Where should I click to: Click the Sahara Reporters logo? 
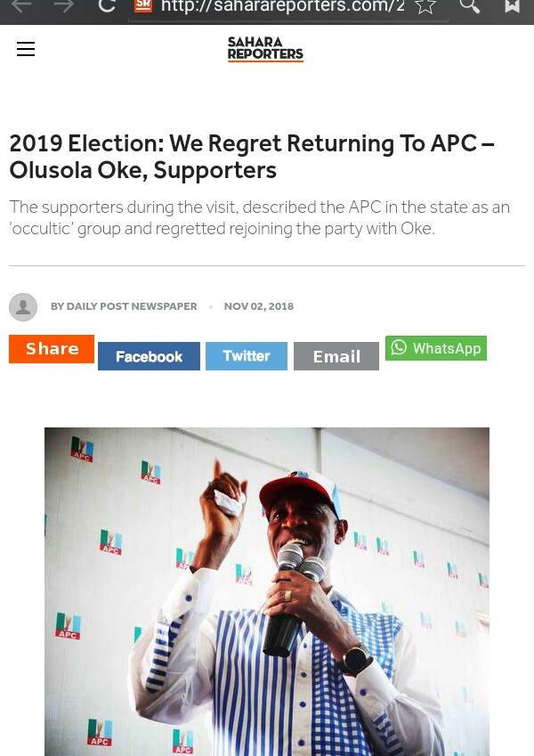pyautogui.click(x=265, y=49)
